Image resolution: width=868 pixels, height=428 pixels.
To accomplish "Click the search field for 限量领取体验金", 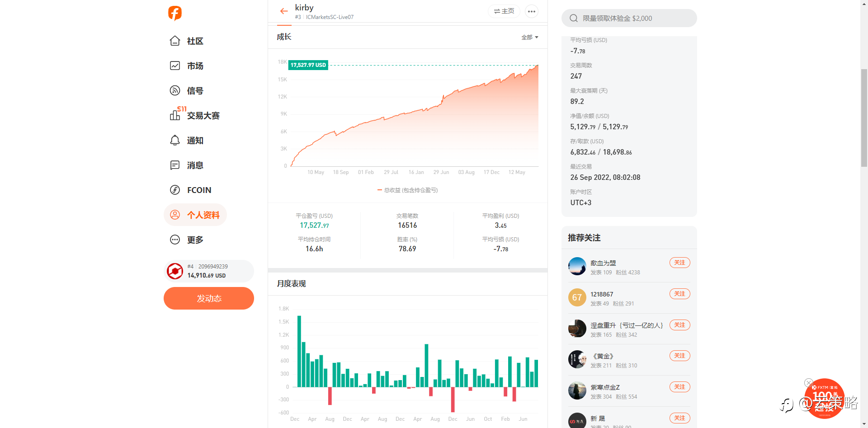I will point(629,19).
